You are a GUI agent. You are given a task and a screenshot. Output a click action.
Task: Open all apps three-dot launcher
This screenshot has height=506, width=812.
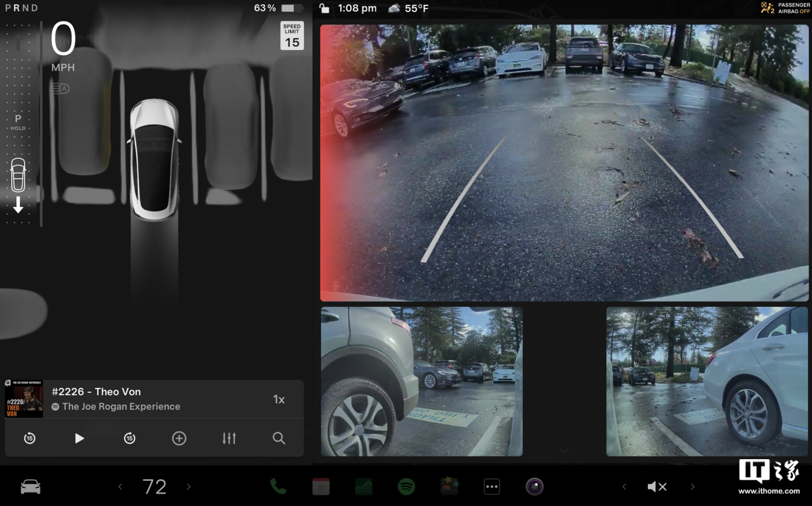pos(492,486)
